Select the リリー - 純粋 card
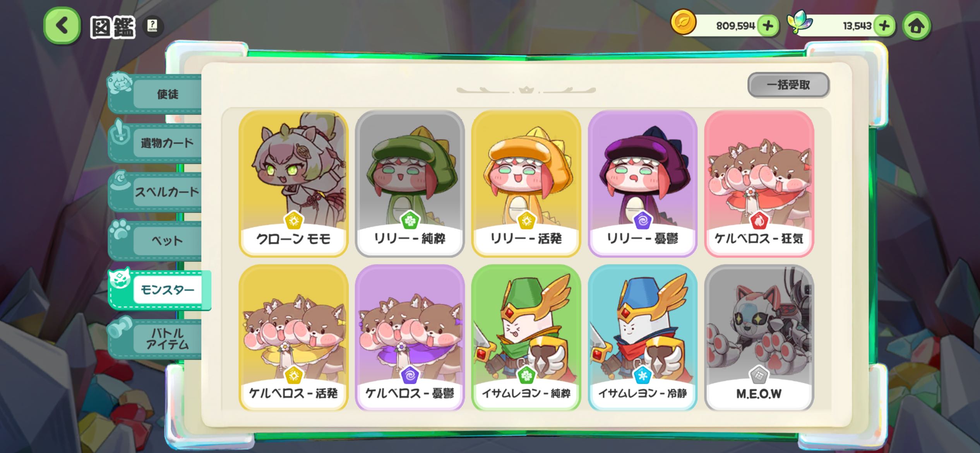 409,184
